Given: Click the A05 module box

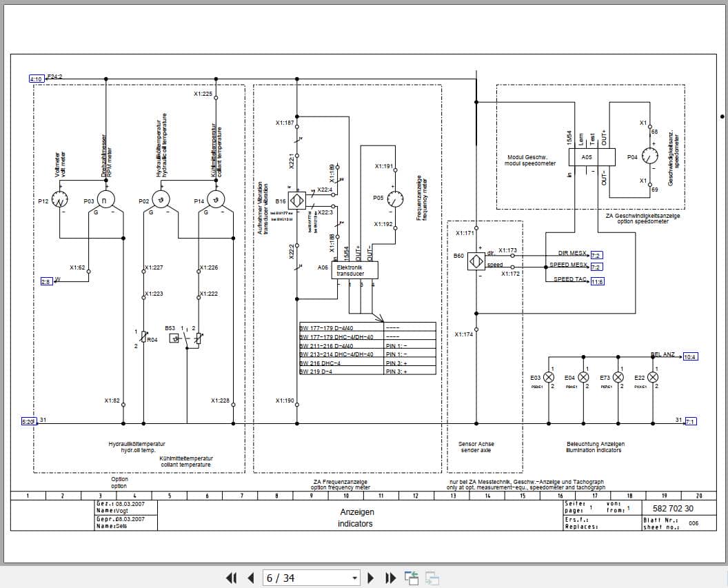Looking at the screenshot, I should [591, 157].
